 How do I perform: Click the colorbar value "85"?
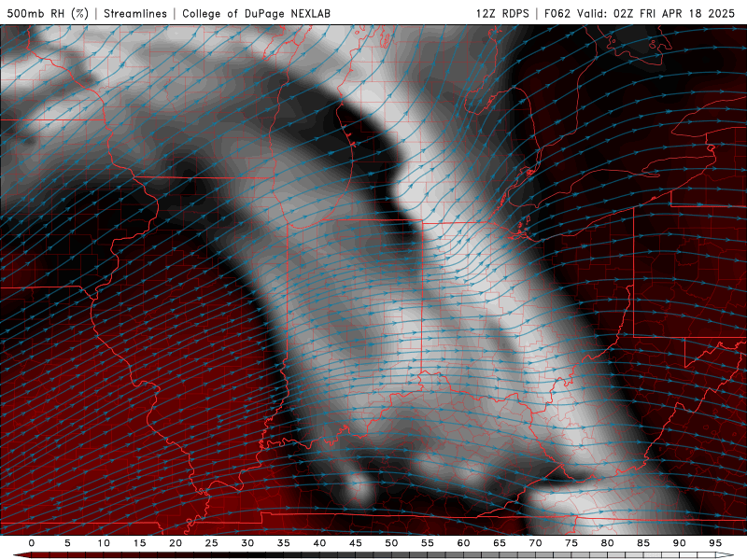643,543
